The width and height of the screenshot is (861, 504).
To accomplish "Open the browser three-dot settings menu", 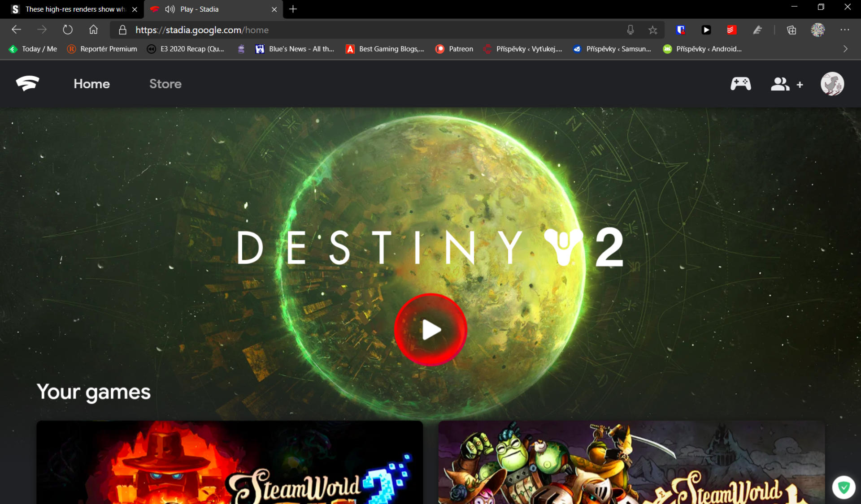I will click(845, 30).
